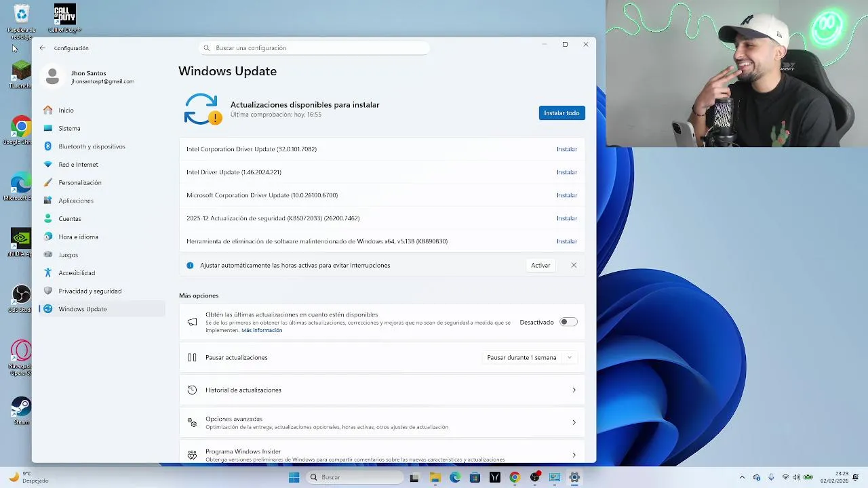Expand Opciones avanzadas
The image size is (868, 488).
coord(382,423)
